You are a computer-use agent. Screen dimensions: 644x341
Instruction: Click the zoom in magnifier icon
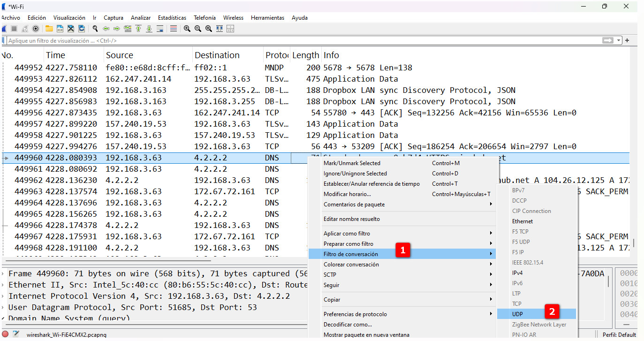(187, 29)
